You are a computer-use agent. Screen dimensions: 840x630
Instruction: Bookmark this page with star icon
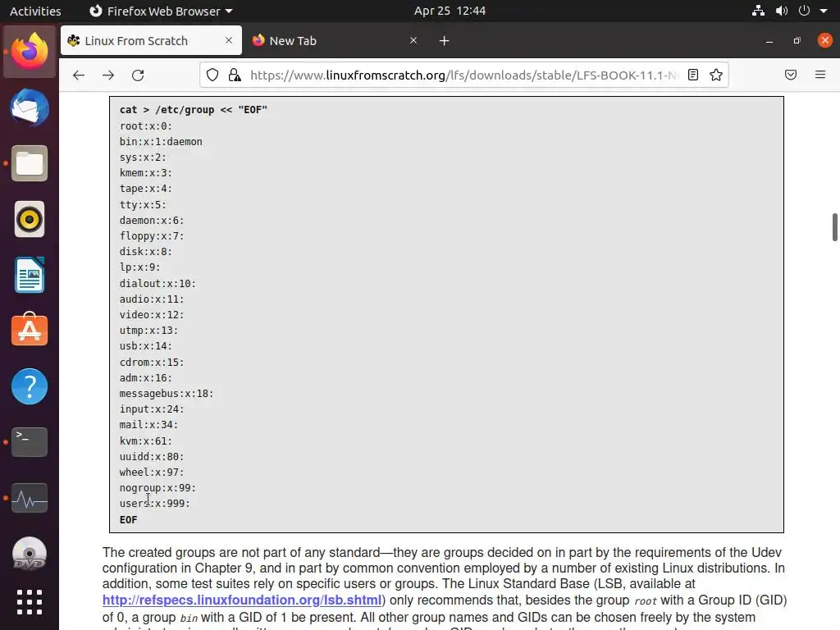(716, 75)
